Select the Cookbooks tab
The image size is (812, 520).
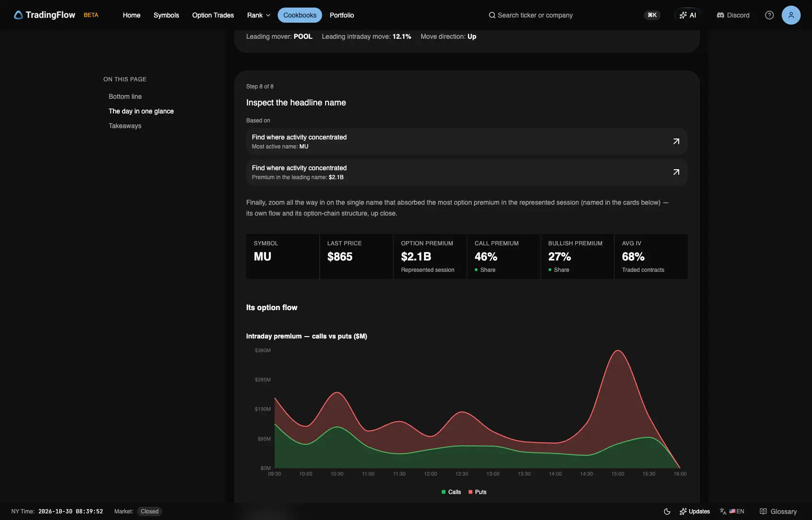pos(300,15)
